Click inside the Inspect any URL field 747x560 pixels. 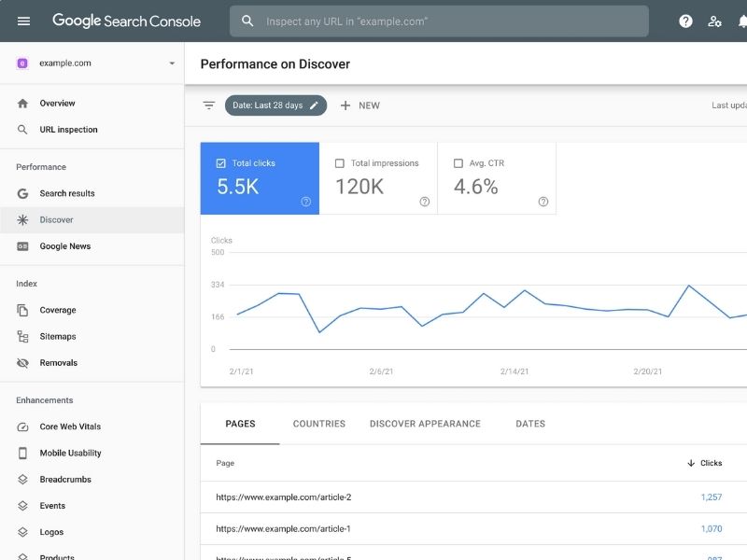pos(439,21)
